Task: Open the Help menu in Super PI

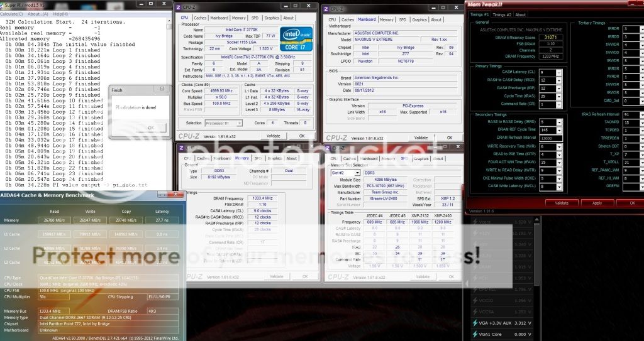Action: click(60, 13)
